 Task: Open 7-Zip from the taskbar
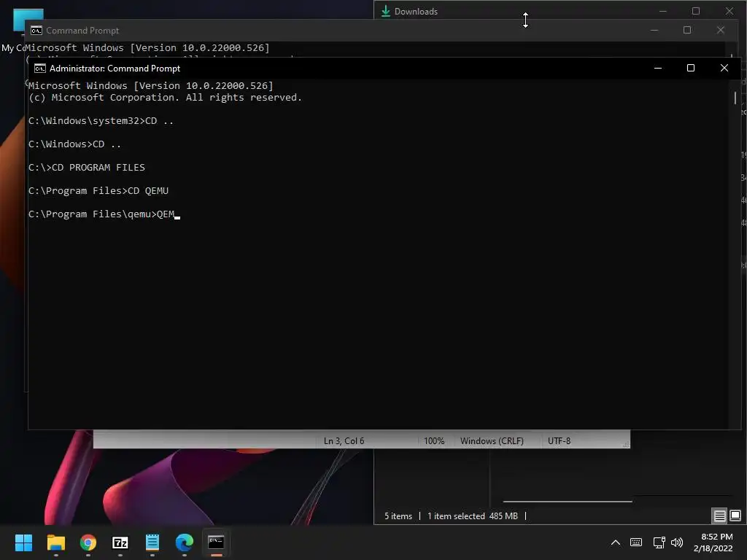coord(120,542)
